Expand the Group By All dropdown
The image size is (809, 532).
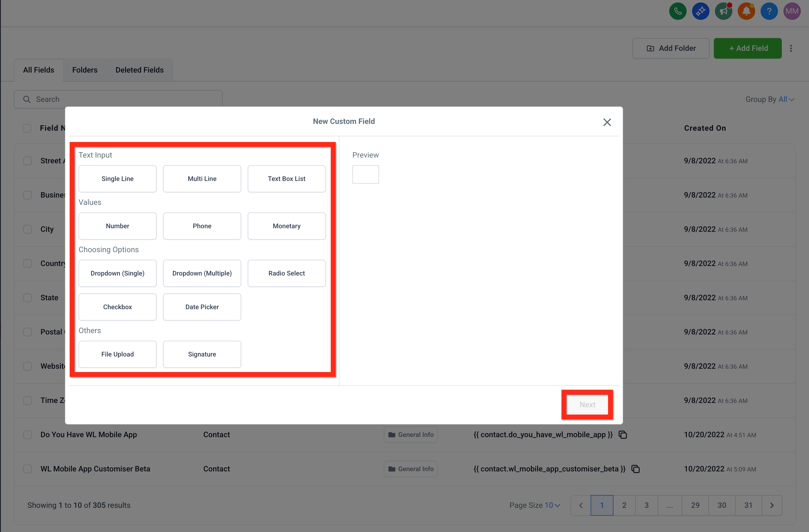coord(770,99)
